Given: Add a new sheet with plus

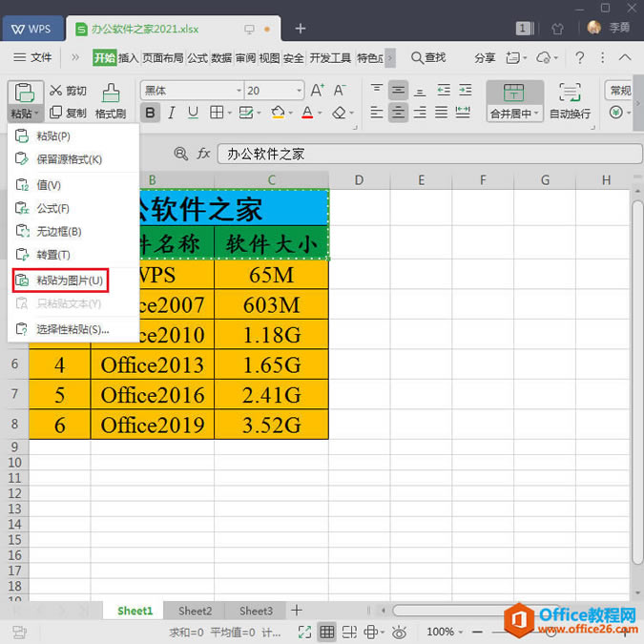Looking at the screenshot, I should pos(297,611).
